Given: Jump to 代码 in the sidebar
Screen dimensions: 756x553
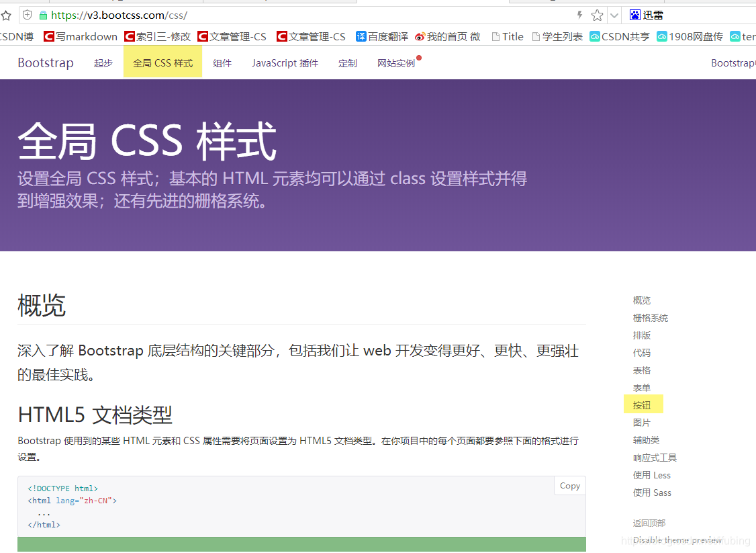Looking at the screenshot, I should point(642,353).
